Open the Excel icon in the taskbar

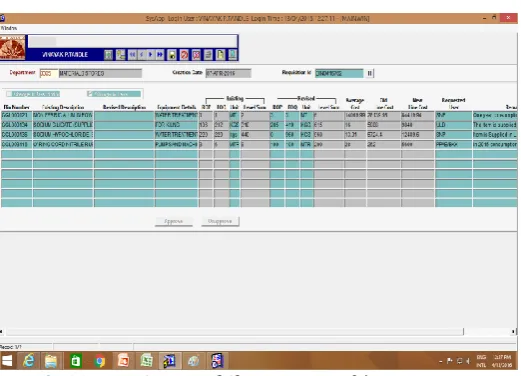coord(146,361)
